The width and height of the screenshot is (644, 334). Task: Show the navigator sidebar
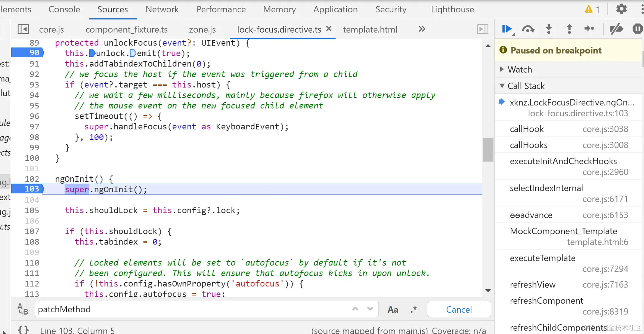pos(23,29)
